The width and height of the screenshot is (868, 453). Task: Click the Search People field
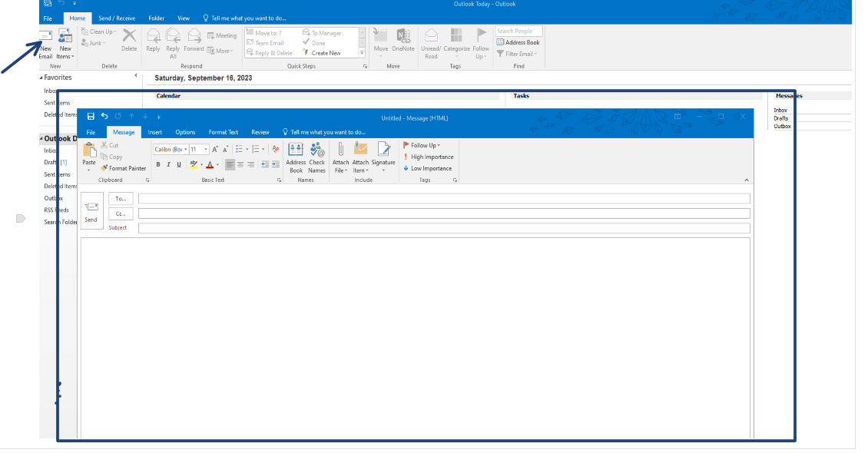pyautogui.click(x=518, y=31)
